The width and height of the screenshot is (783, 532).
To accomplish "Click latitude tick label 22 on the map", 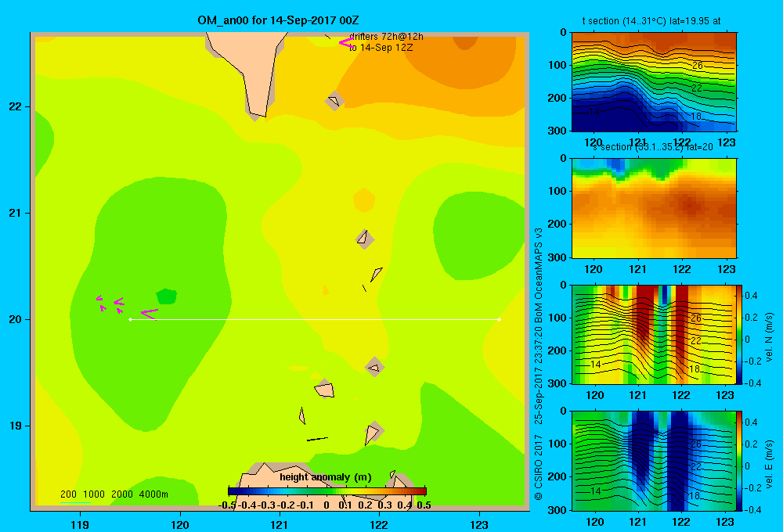I will click(x=16, y=107).
